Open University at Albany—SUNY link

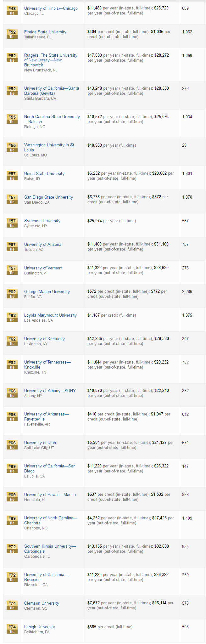50,391
